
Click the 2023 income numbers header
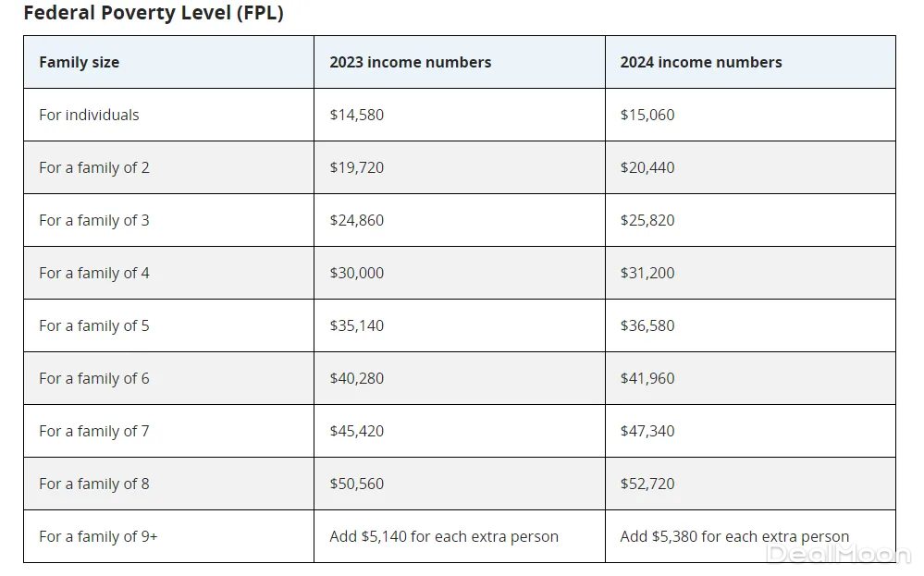[410, 62]
